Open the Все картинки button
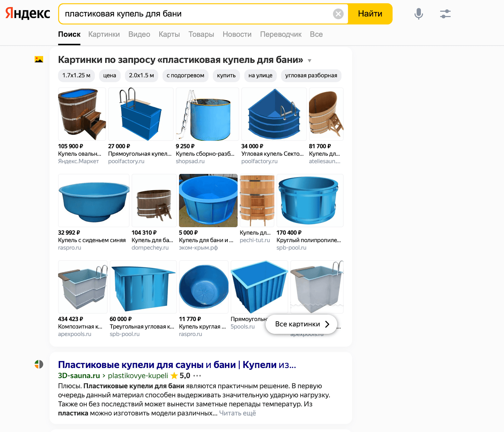504x432 pixels. point(301,324)
